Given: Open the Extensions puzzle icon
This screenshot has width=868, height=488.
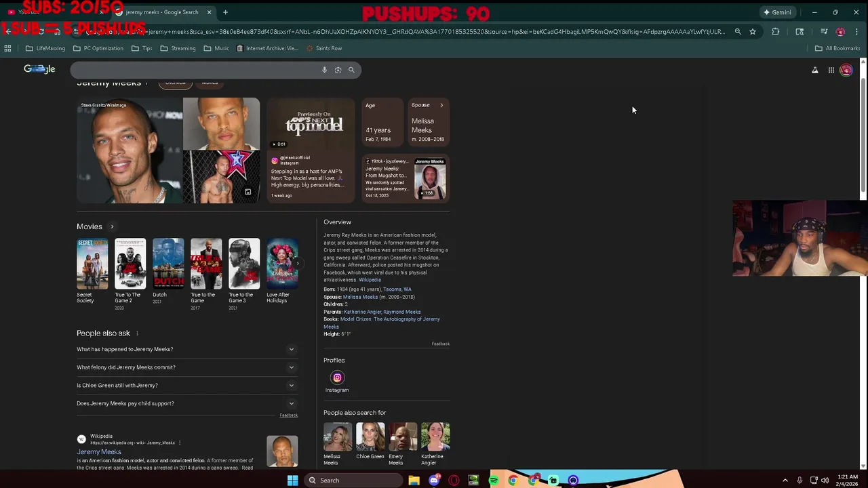Looking at the screenshot, I should 776,32.
